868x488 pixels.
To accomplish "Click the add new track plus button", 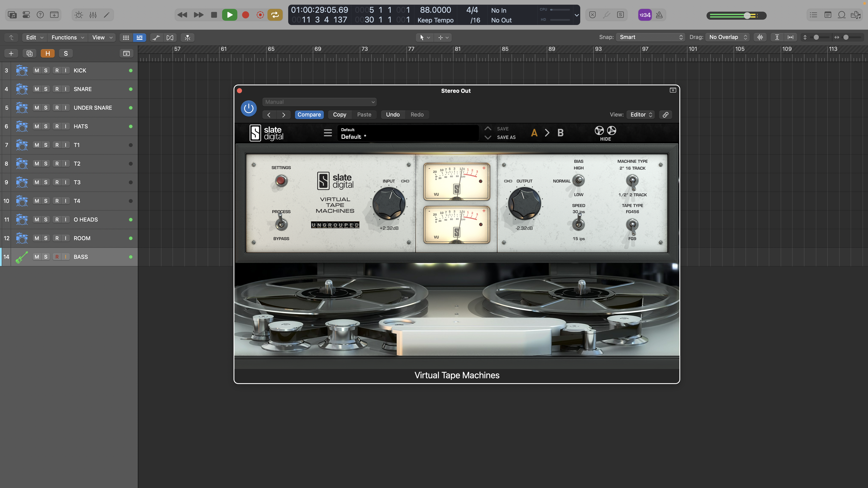I will pos(11,54).
